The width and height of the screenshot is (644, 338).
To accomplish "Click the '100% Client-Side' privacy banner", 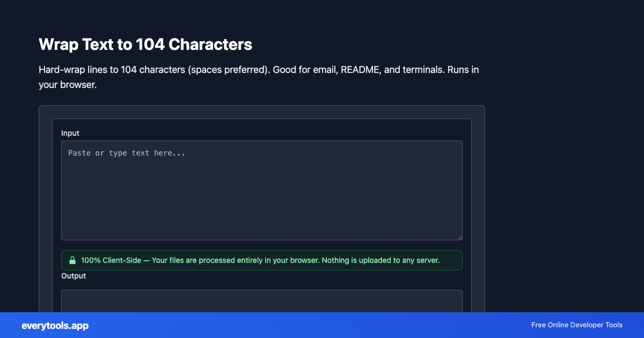I will [262, 260].
